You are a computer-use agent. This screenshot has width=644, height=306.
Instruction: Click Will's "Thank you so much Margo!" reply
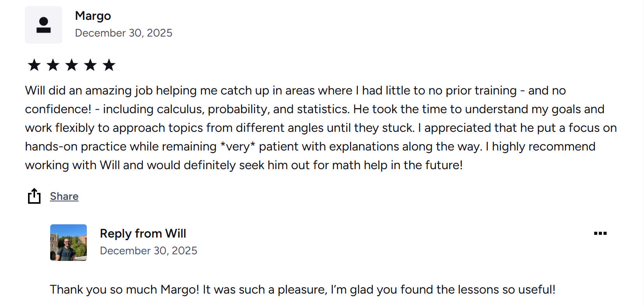click(125, 290)
